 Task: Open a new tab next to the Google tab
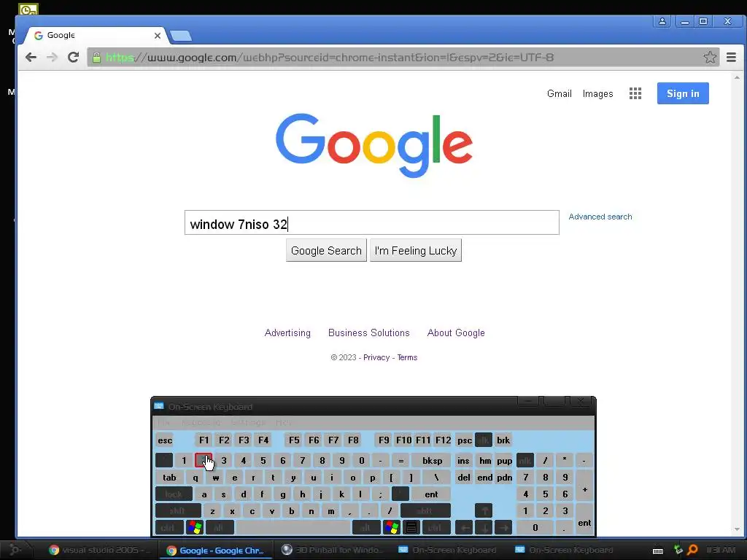tap(181, 36)
